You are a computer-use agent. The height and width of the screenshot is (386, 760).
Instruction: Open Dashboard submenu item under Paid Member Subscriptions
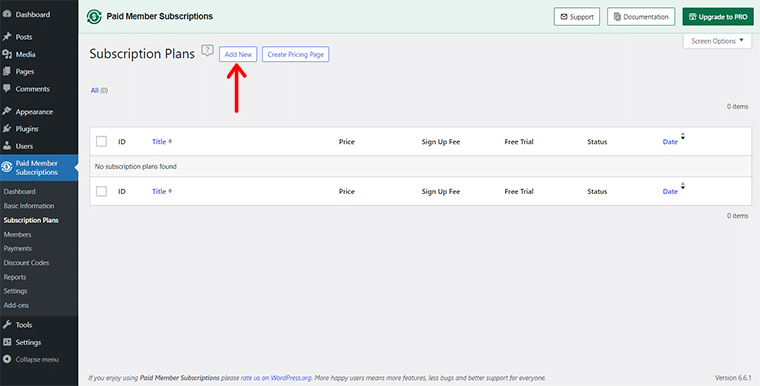19,192
